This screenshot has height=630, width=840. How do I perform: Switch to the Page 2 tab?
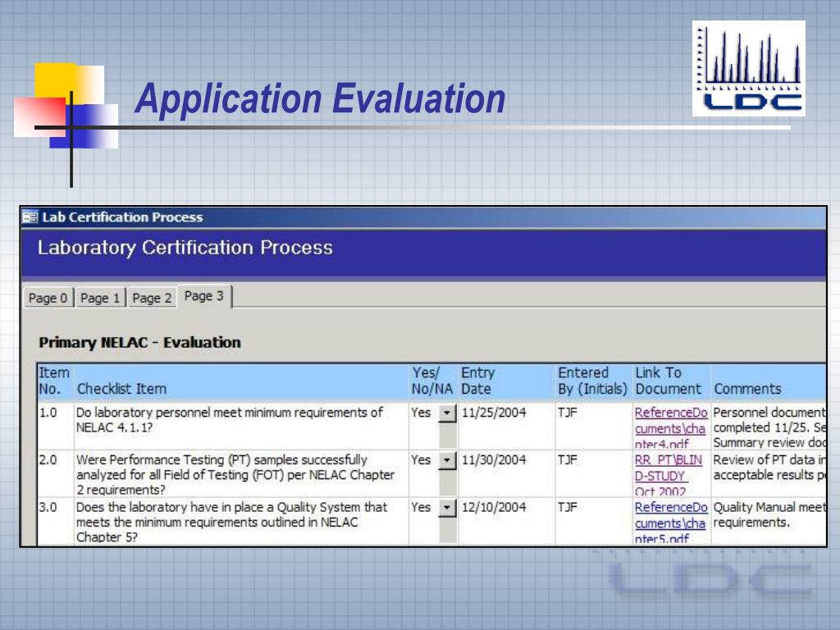152,298
